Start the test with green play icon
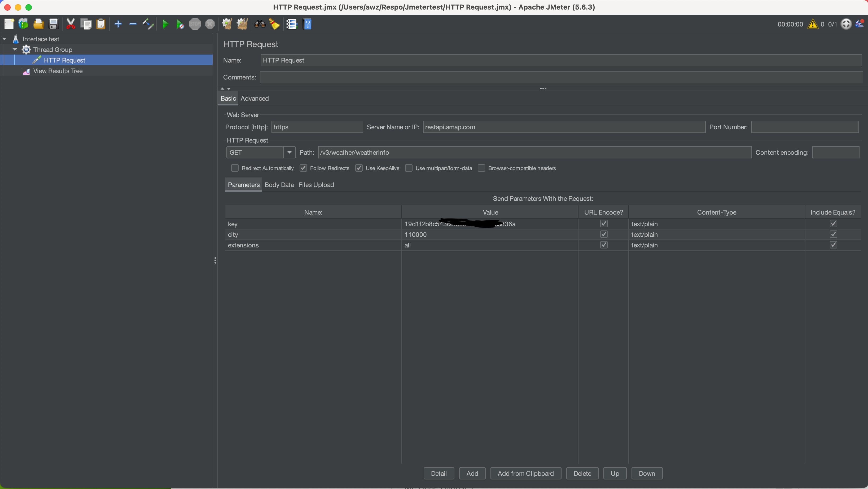This screenshot has width=868, height=489. tap(165, 24)
